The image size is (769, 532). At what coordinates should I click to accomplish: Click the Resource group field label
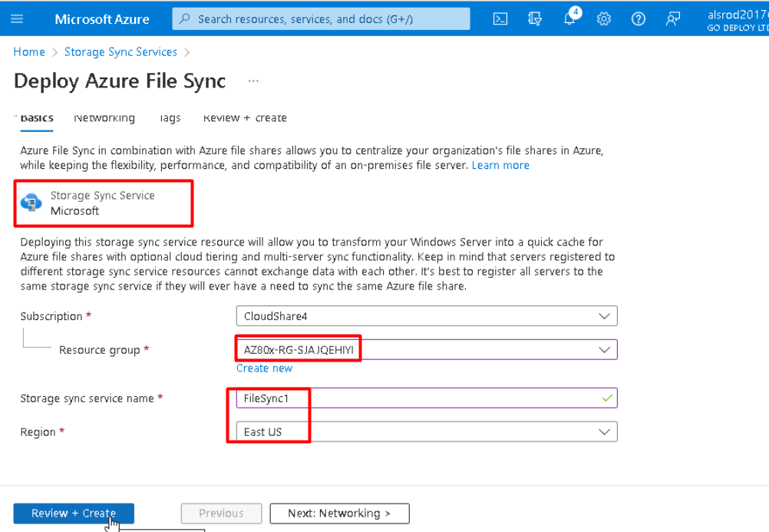coord(100,350)
